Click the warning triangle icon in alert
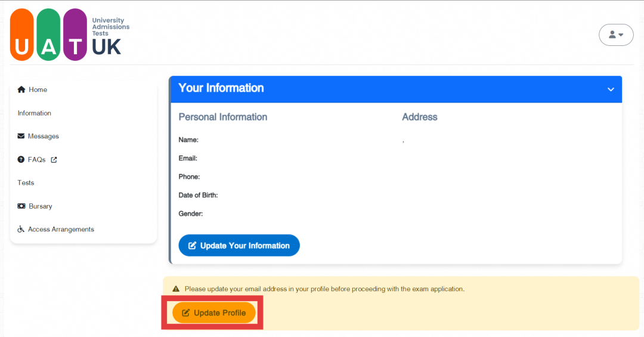Viewport: 644px width, 337px height. [176, 289]
